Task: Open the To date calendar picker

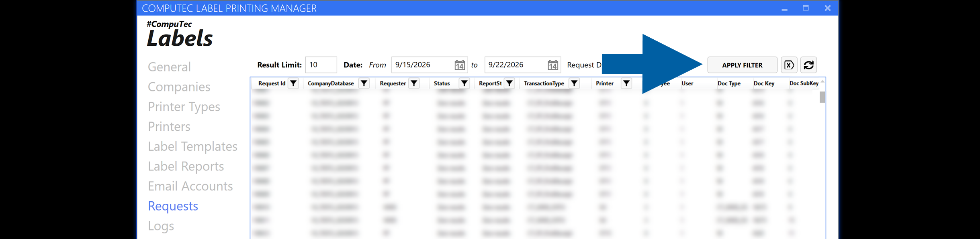Action: point(553,65)
